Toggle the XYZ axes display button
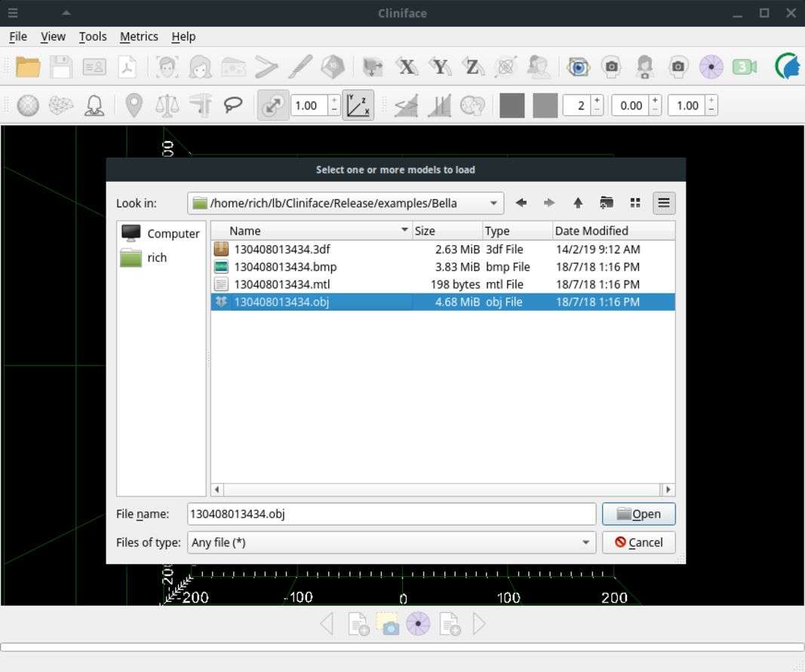 point(358,106)
